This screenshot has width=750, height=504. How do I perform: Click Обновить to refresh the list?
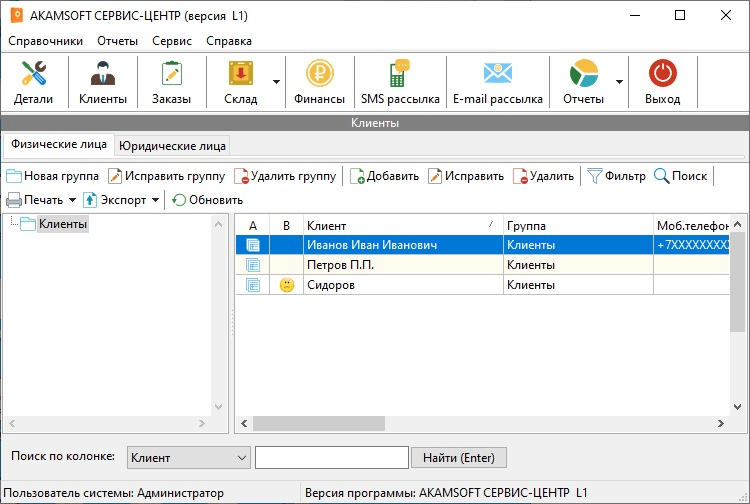[x=208, y=200]
